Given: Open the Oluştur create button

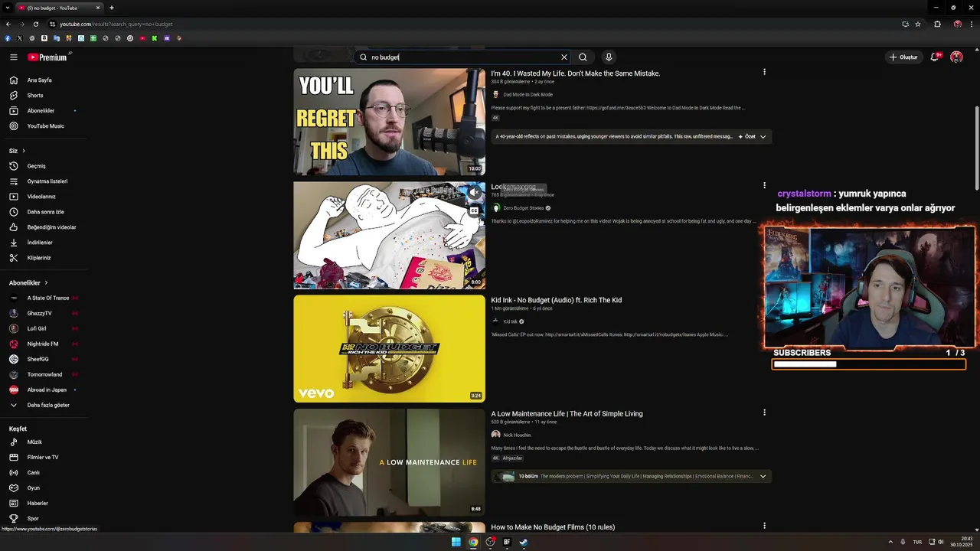Looking at the screenshot, I should coord(903,57).
